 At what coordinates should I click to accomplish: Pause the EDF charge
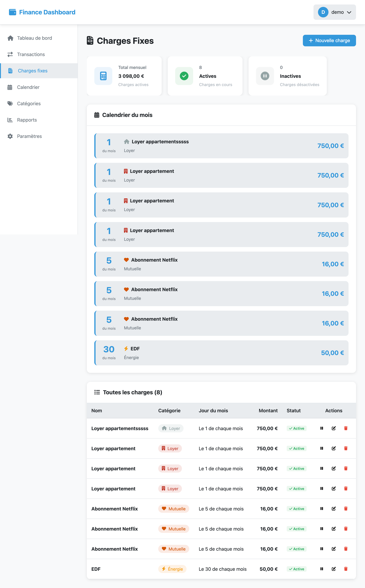pyautogui.click(x=322, y=569)
